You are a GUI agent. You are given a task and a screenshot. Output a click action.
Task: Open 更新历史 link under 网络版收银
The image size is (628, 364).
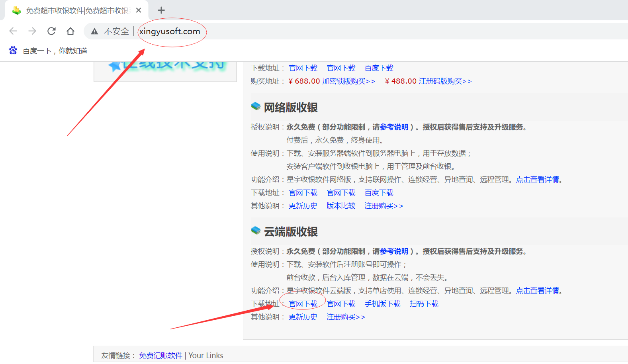tap(303, 206)
